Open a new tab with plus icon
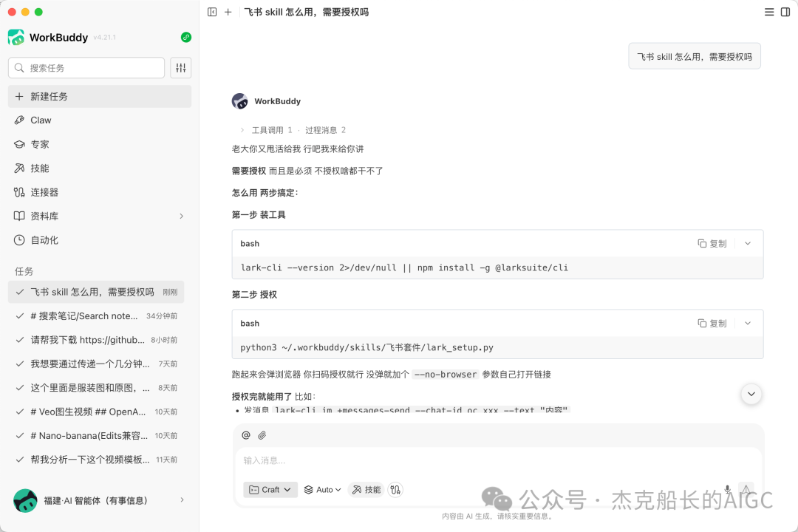This screenshot has width=798, height=532. [228, 12]
